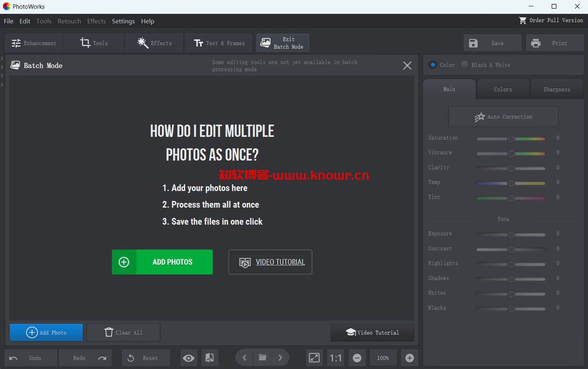Switch to the Main tab
This screenshot has width=588, height=369.
point(449,89)
